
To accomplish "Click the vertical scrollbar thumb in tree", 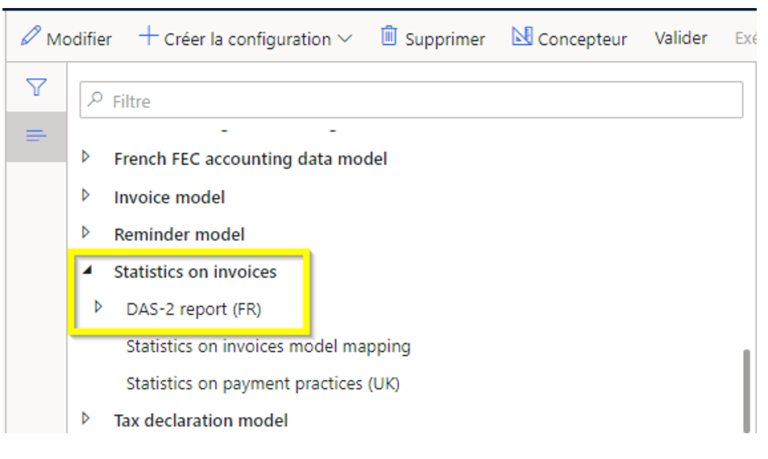I will (x=743, y=390).
